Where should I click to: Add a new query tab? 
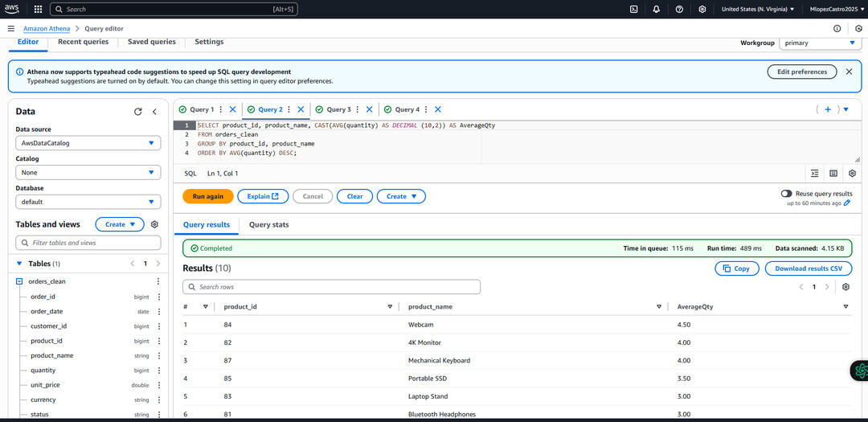(x=827, y=109)
